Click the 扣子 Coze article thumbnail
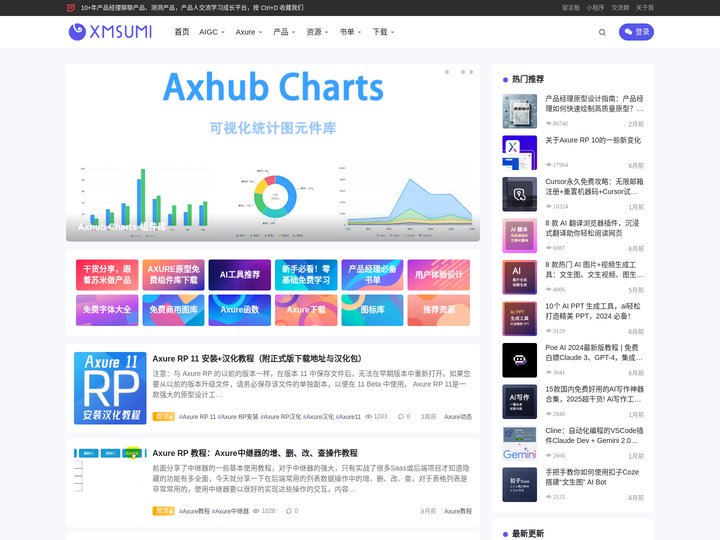Screen dimensions: 720x540 point(519,484)
